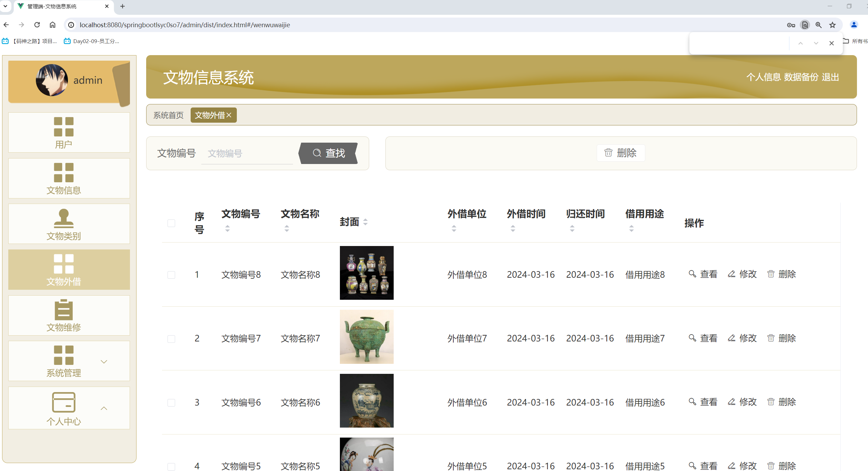The image size is (868, 471).
Task: Open the 【码神之路】 bookmark
Action: click(30, 41)
